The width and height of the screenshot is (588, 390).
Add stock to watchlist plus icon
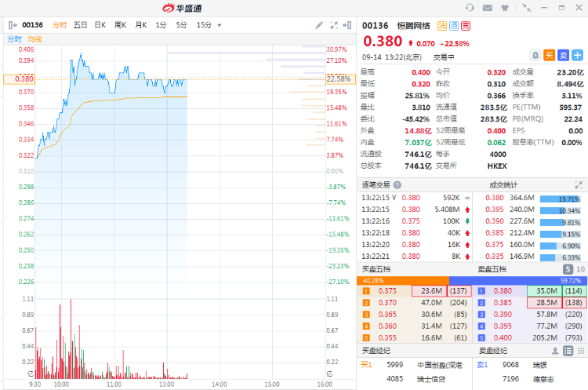pyautogui.click(x=578, y=56)
